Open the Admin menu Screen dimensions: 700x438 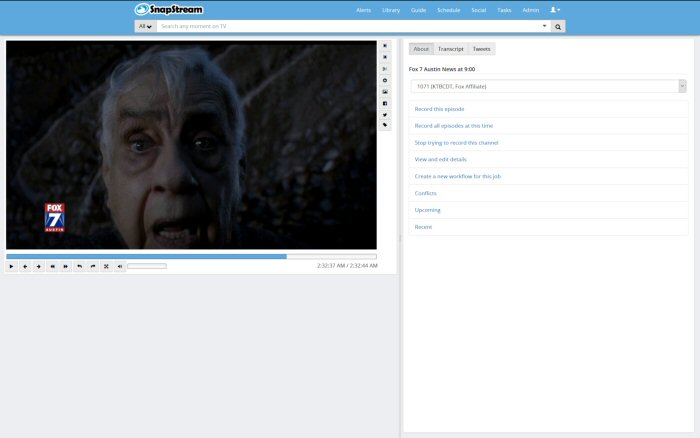tap(531, 10)
